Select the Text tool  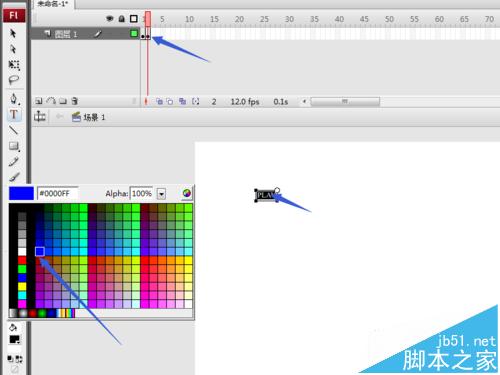pyautogui.click(x=14, y=114)
